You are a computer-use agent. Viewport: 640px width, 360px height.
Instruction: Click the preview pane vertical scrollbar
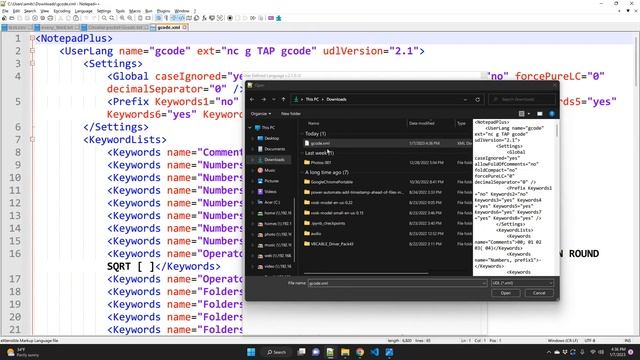click(557, 131)
